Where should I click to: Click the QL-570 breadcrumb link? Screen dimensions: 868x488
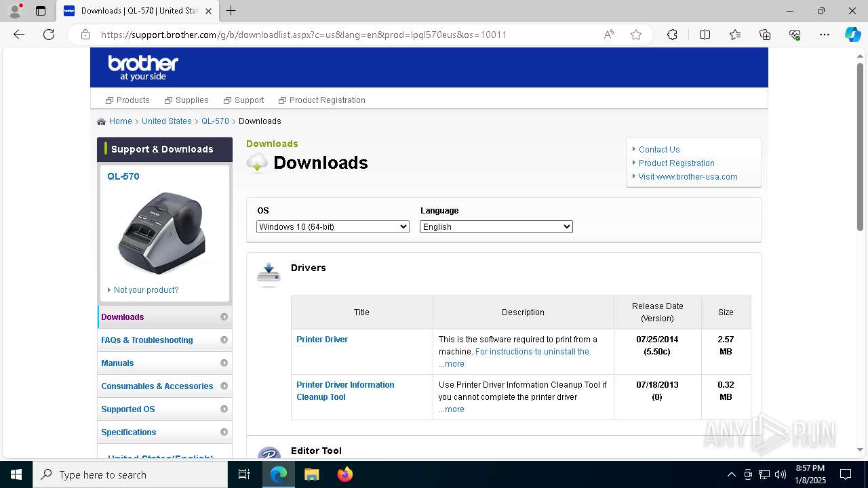coord(215,121)
